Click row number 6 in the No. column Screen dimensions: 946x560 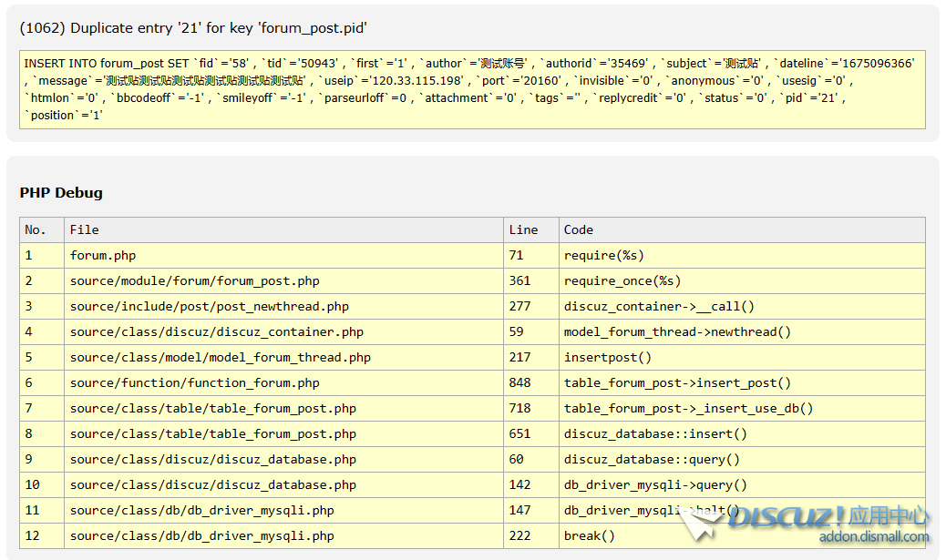click(x=28, y=382)
